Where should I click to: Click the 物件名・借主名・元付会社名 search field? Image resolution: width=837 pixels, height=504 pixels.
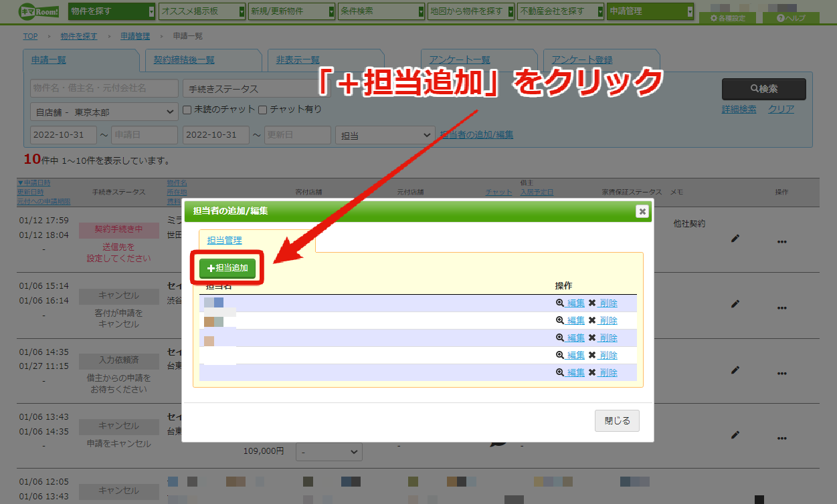point(104,88)
